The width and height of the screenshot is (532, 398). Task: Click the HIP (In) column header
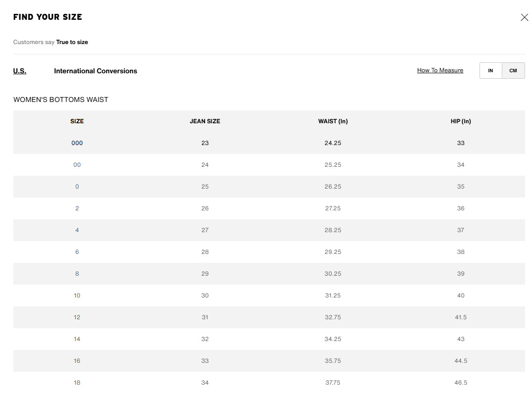[x=461, y=121]
